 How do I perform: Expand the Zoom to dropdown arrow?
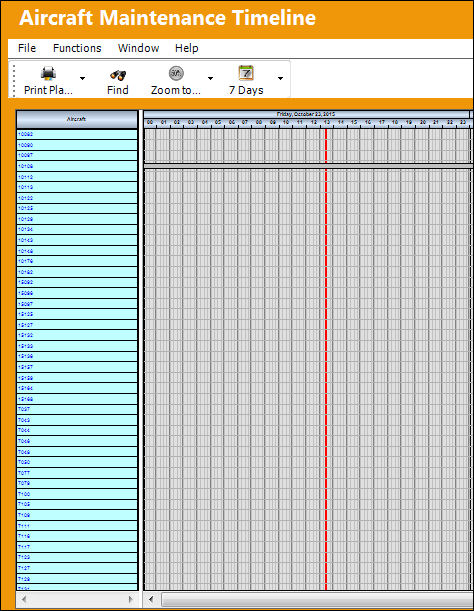210,79
